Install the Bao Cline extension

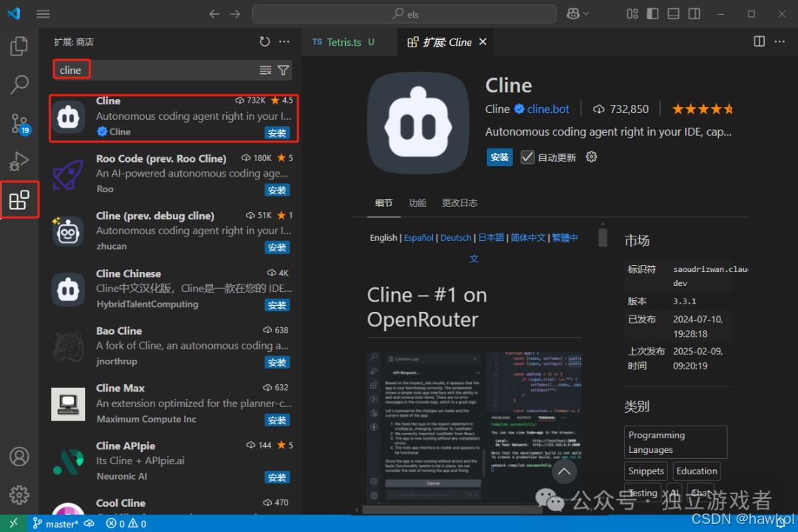tap(277, 363)
